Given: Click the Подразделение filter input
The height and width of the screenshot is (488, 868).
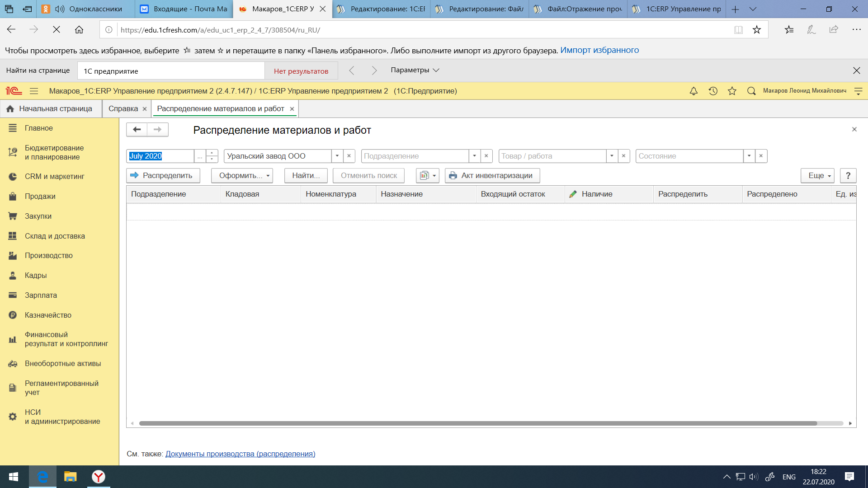Looking at the screenshot, I should (415, 156).
